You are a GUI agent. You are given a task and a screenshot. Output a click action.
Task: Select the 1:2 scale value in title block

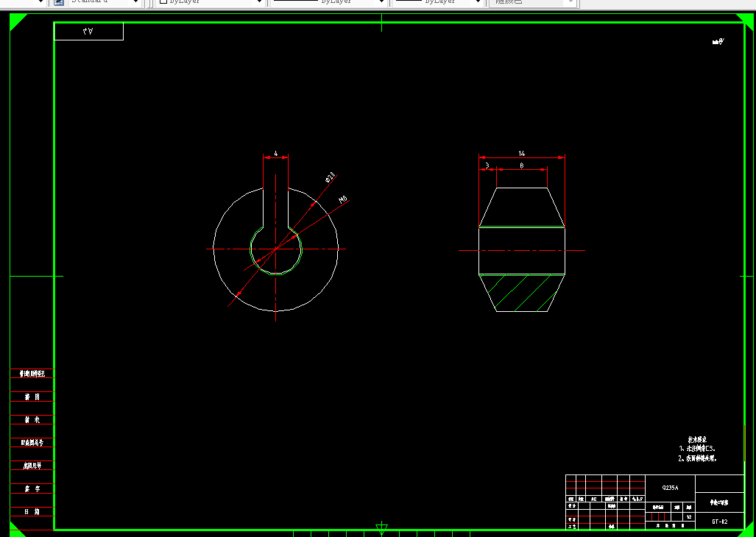pyautogui.click(x=690, y=517)
